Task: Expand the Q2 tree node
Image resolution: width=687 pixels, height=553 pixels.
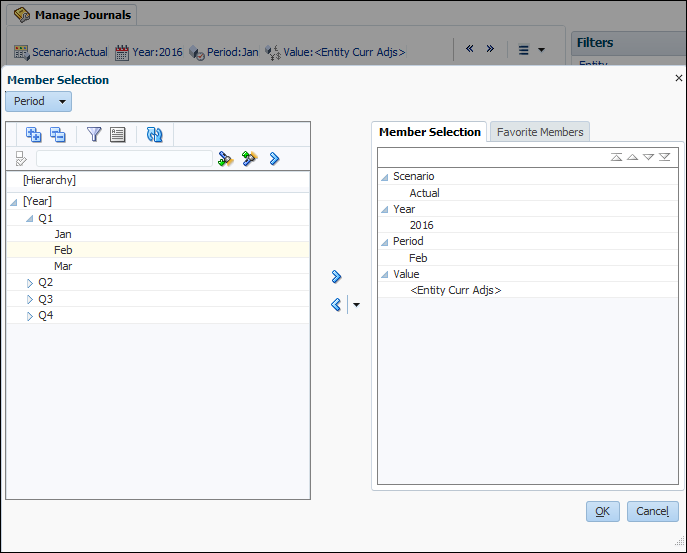Action: 30,283
